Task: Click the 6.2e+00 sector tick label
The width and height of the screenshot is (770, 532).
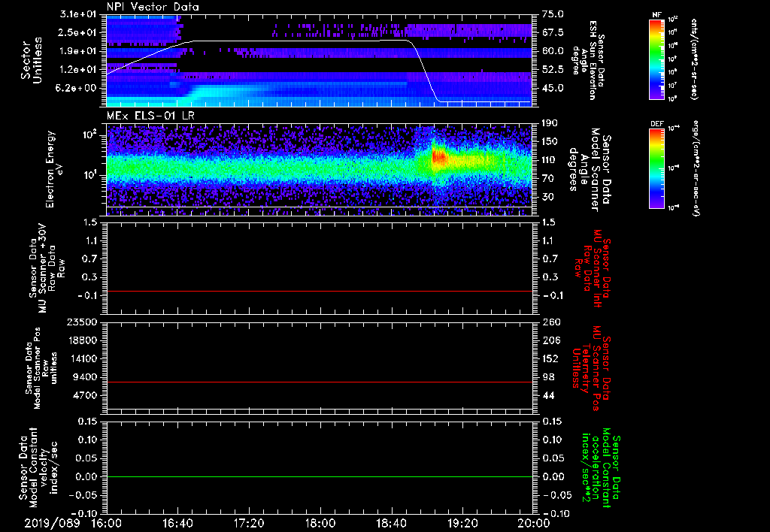Action: pyautogui.click(x=76, y=89)
